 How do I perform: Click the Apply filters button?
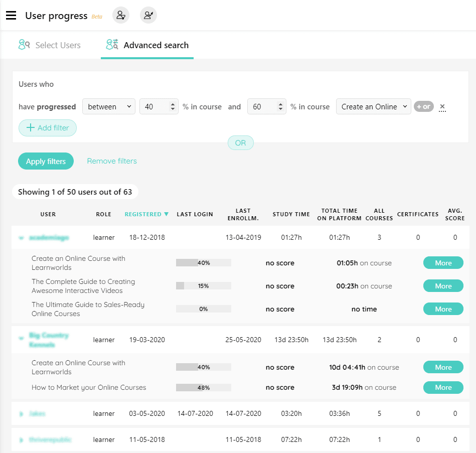point(46,161)
